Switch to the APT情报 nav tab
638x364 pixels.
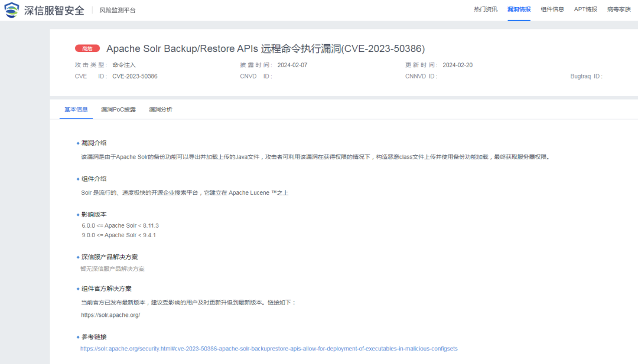[x=585, y=9]
